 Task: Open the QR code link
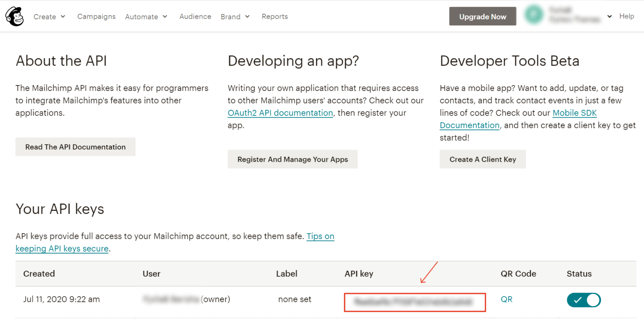[507, 300]
